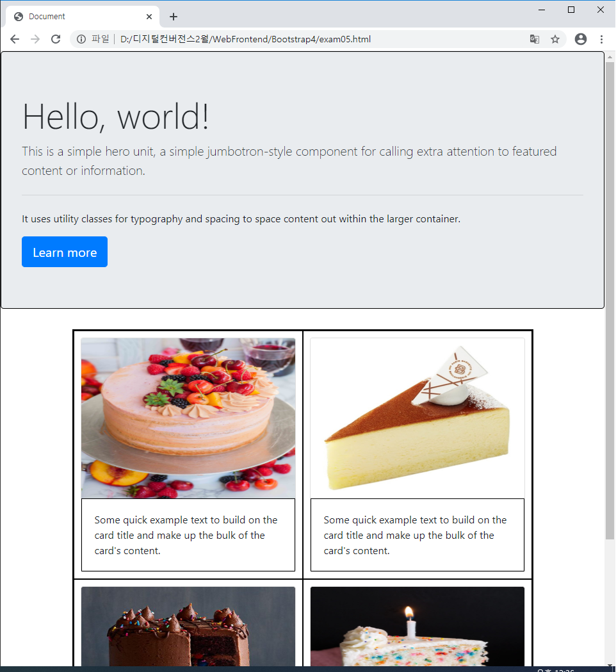The height and width of the screenshot is (672, 616).
Task: Select the Document browser tab
Action: click(83, 17)
